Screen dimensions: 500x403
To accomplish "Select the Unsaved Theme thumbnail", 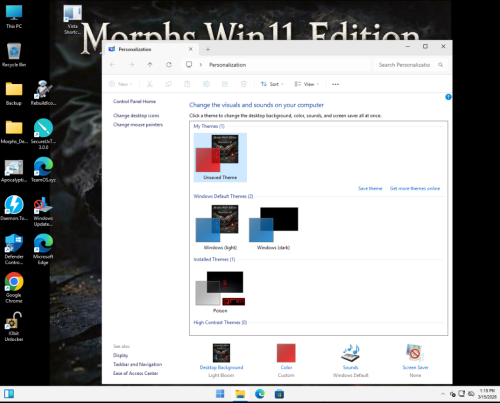I will click(220, 157).
